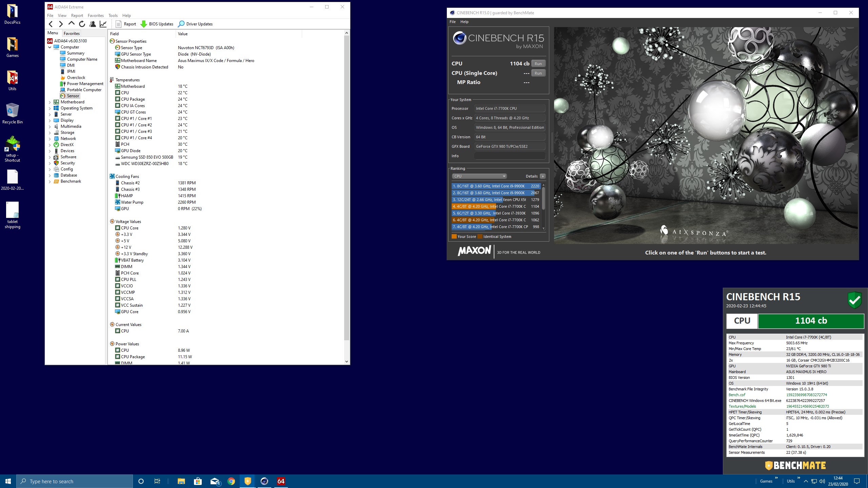Click the Windows taskbar search box
Screen dimensions: 868x488
75,481
